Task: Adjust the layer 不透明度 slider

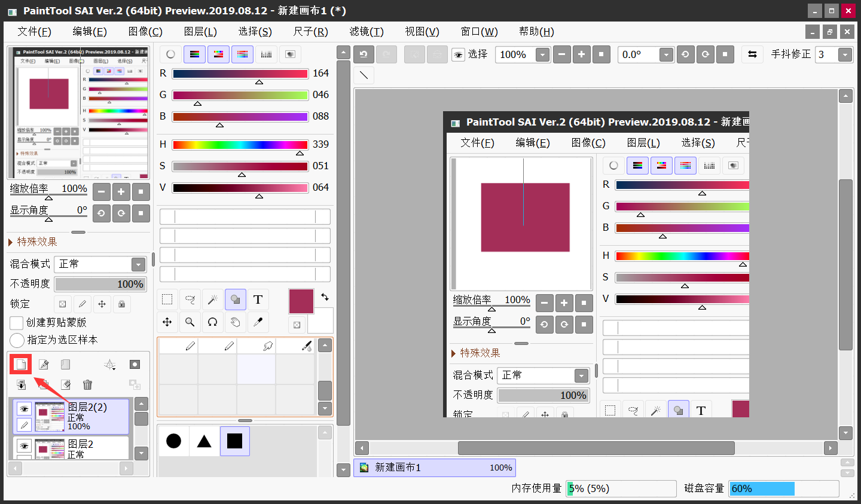Action: pyautogui.click(x=100, y=284)
